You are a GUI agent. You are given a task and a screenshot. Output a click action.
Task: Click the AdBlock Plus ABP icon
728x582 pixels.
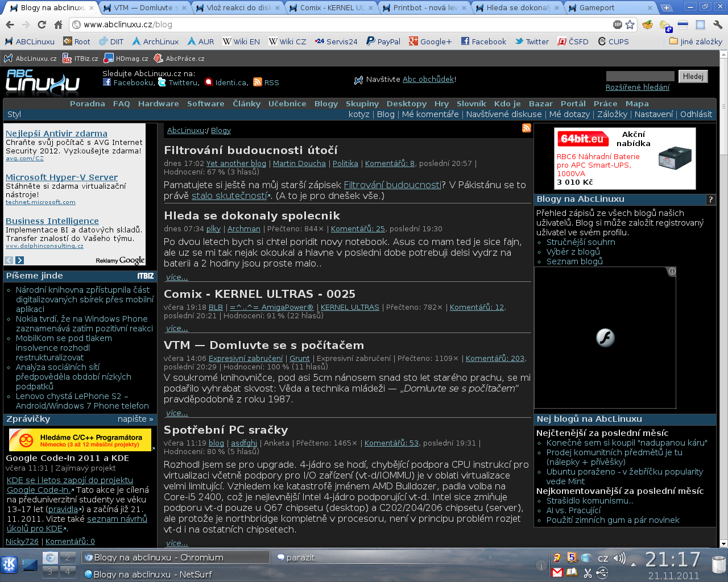tap(618, 24)
